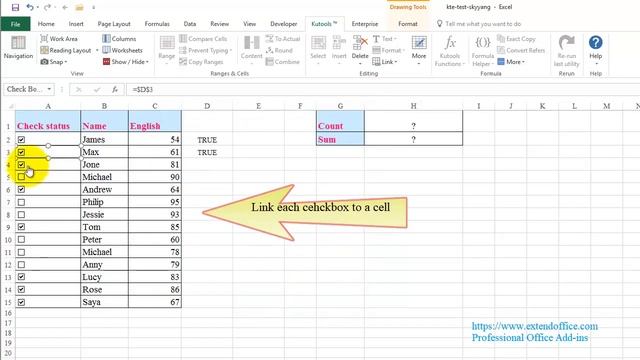Image resolution: width=640 pixels, height=360 pixels.
Task: Check the box next to Jessie
Action: (x=21, y=215)
